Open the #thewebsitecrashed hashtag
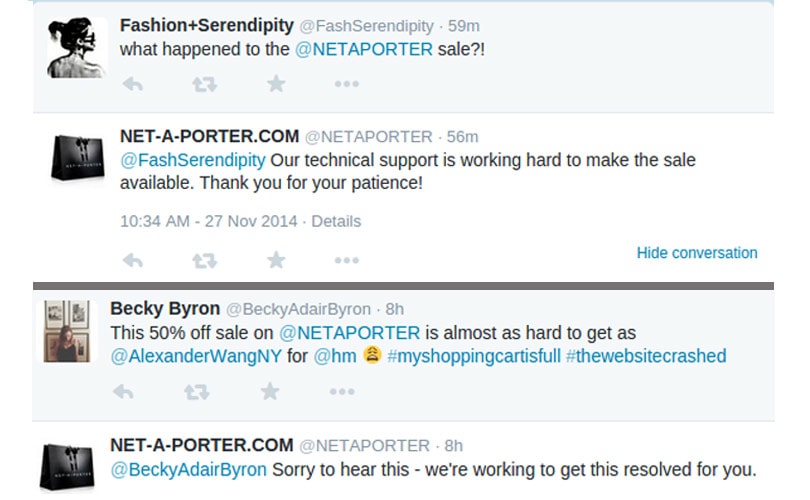 pyautogui.click(x=646, y=356)
